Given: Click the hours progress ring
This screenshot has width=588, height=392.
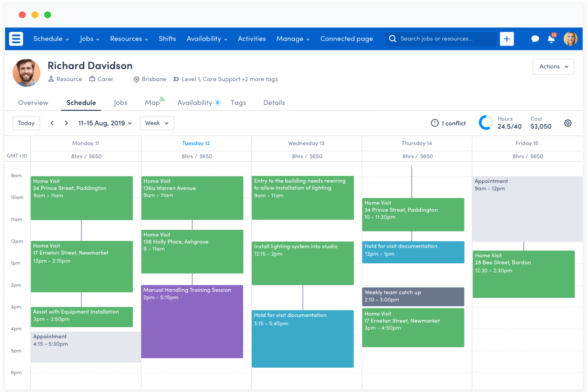Looking at the screenshot, I should coord(486,123).
